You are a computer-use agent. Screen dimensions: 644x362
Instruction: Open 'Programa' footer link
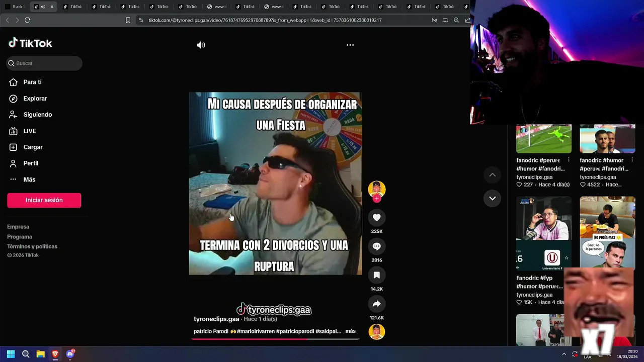tap(20, 237)
